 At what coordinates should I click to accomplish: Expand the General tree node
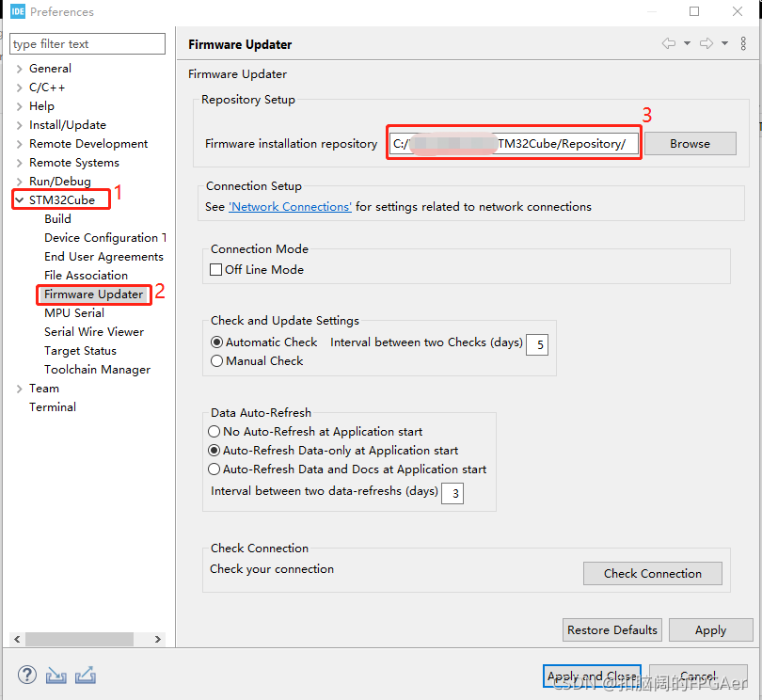(x=20, y=69)
